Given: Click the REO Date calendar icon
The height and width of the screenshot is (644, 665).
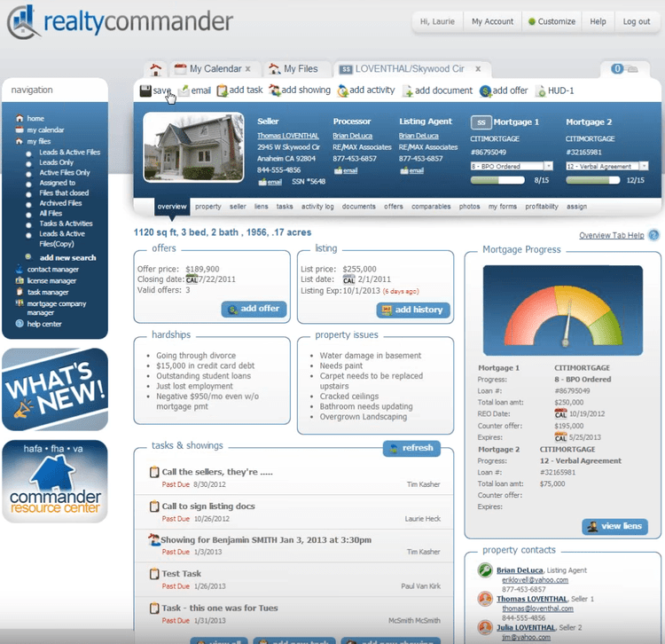Looking at the screenshot, I should click(x=560, y=413).
